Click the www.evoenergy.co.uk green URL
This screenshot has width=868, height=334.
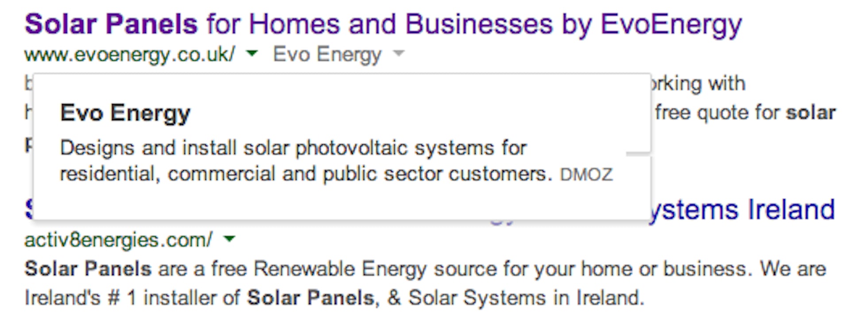[130, 55]
